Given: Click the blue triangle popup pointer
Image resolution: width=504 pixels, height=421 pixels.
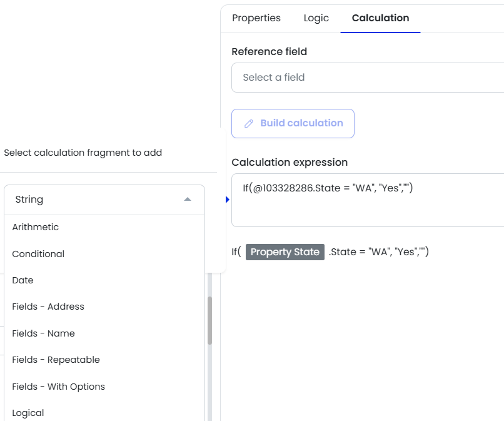Looking at the screenshot, I should (227, 200).
